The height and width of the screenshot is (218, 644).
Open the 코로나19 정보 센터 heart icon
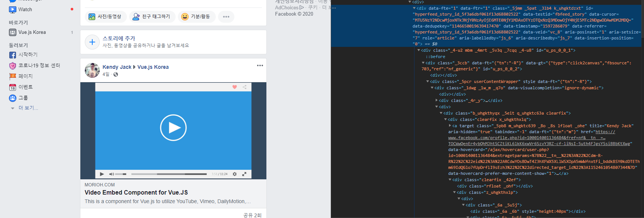point(13,66)
